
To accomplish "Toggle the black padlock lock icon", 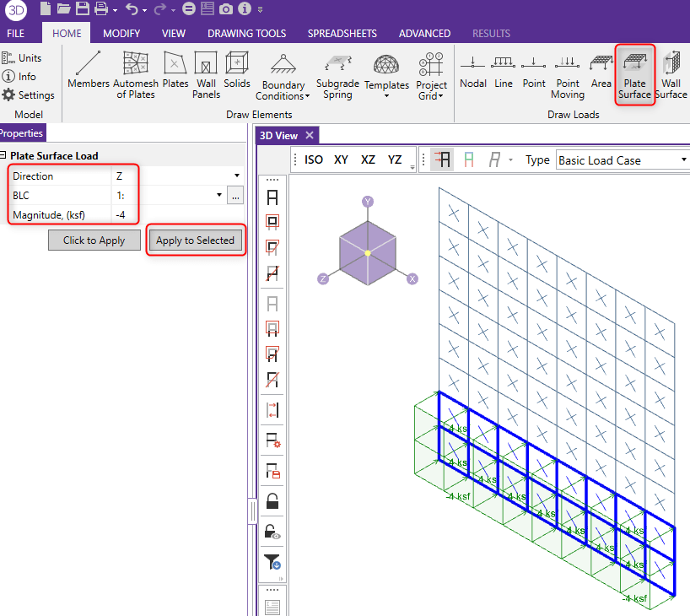I will 272,501.
